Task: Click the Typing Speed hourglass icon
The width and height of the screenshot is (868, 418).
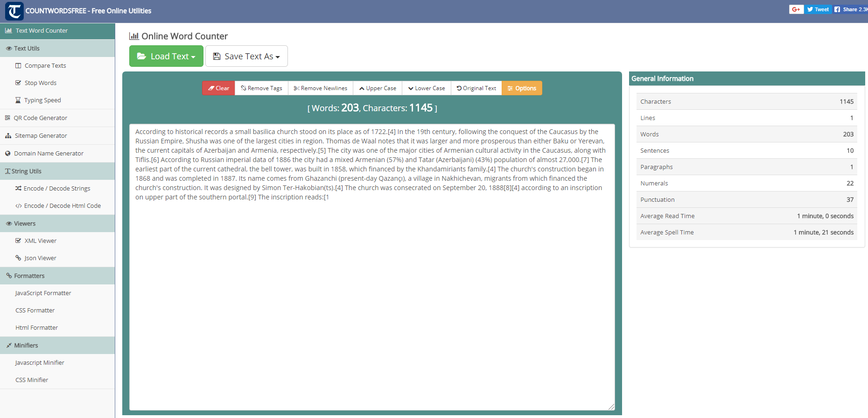Action: point(18,100)
